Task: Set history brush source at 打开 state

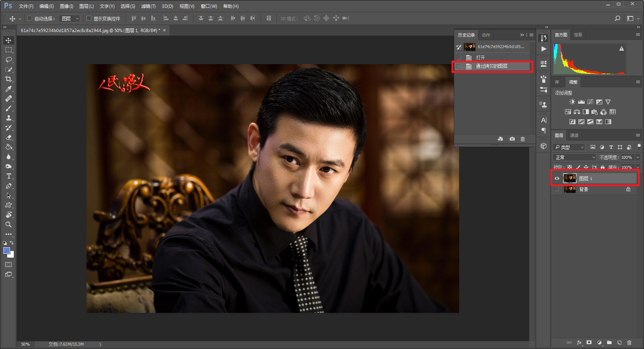Action: [x=459, y=57]
